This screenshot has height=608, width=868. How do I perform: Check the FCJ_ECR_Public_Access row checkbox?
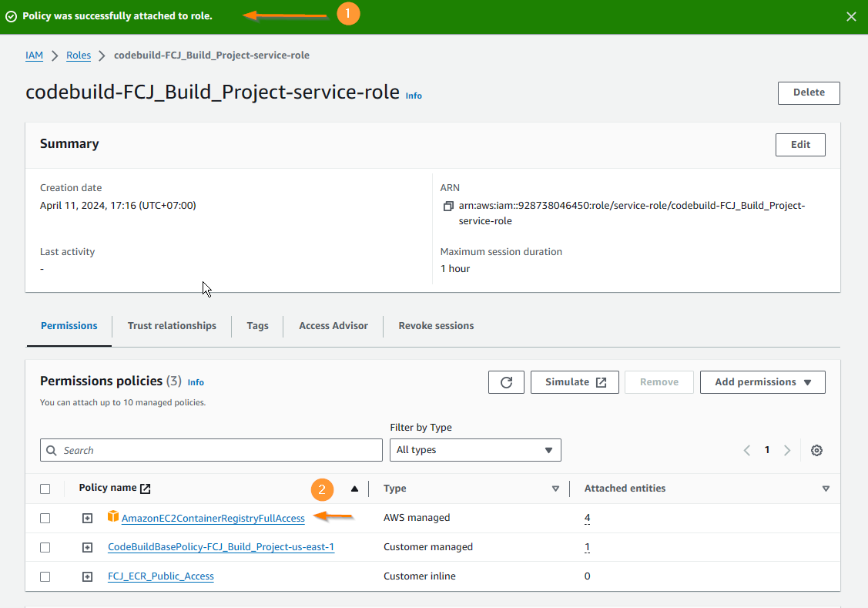(x=45, y=577)
